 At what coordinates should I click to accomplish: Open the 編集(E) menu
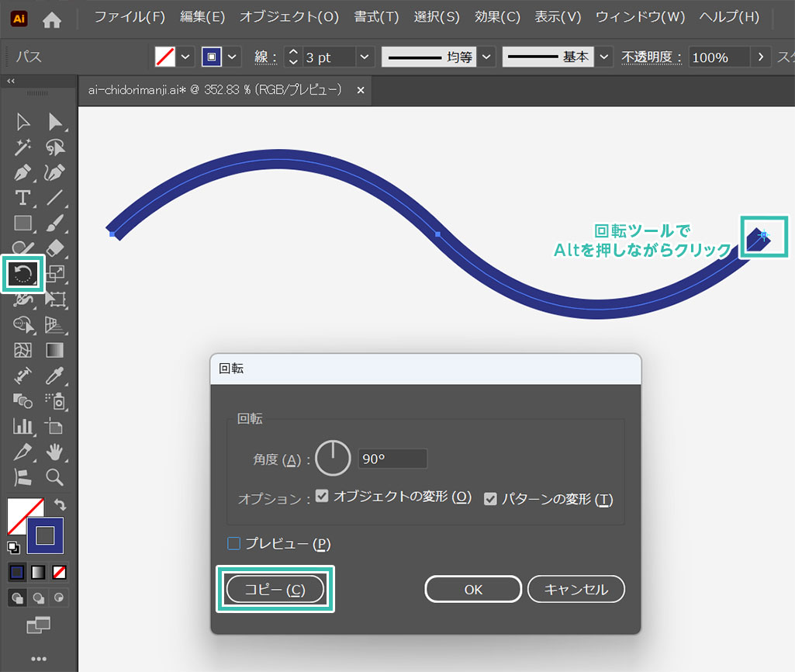tap(202, 17)
